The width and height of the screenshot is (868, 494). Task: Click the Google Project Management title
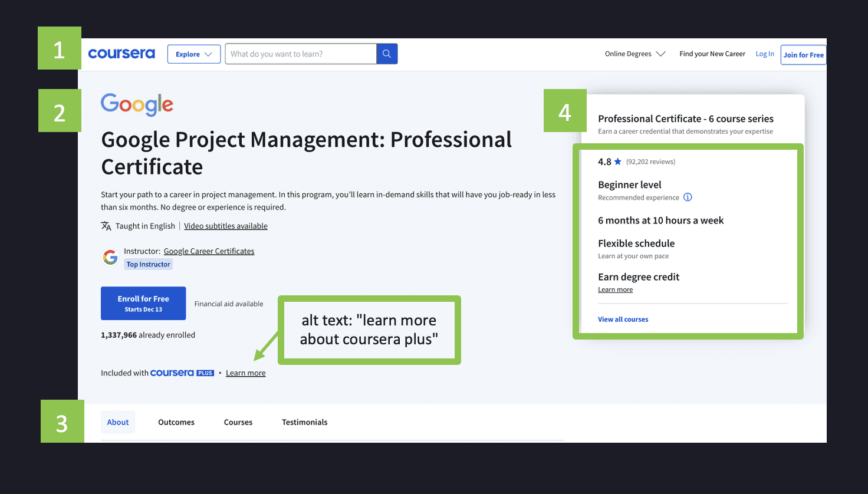coord(307,153)
